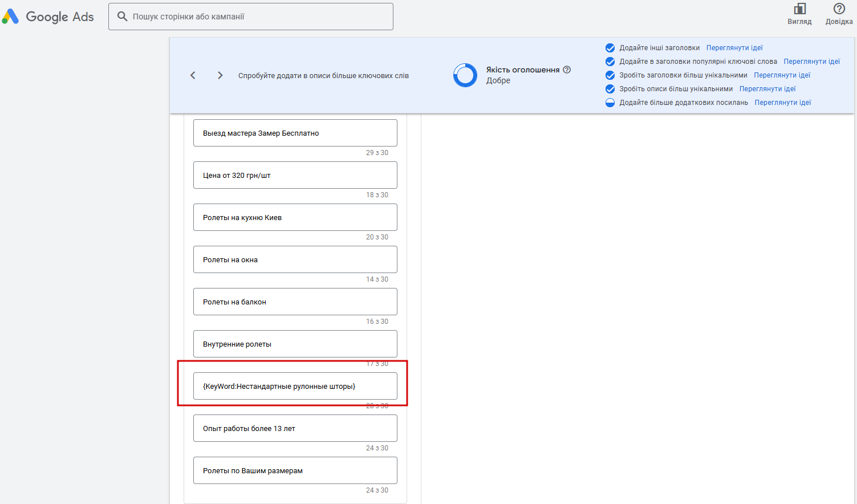Open Переглянути ідеї for Додайте інші заголовки
Screen dimensions: 857x504
point(734,48)
